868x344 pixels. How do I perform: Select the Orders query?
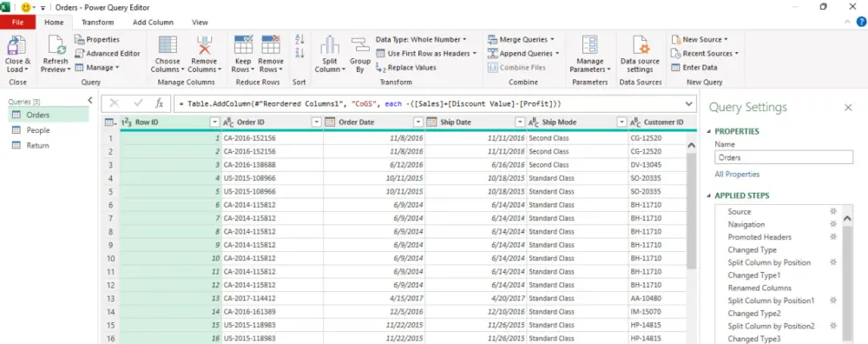coord(48,115)
